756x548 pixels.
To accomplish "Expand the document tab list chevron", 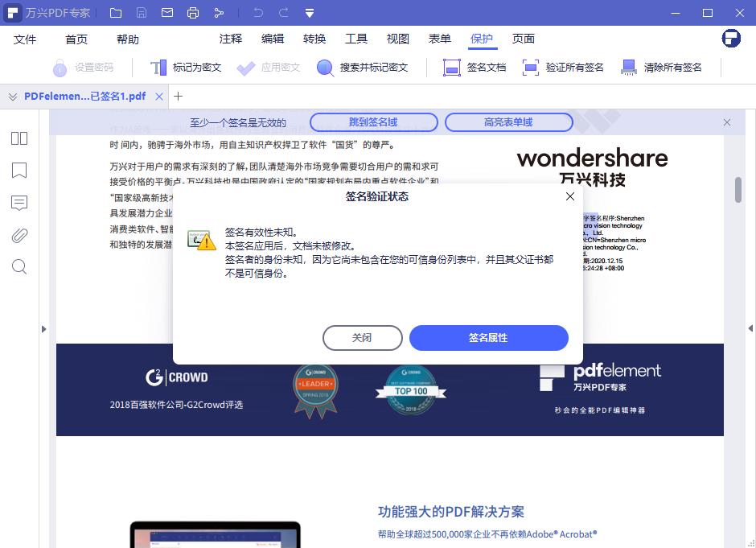I will click(x=12, y=97).
